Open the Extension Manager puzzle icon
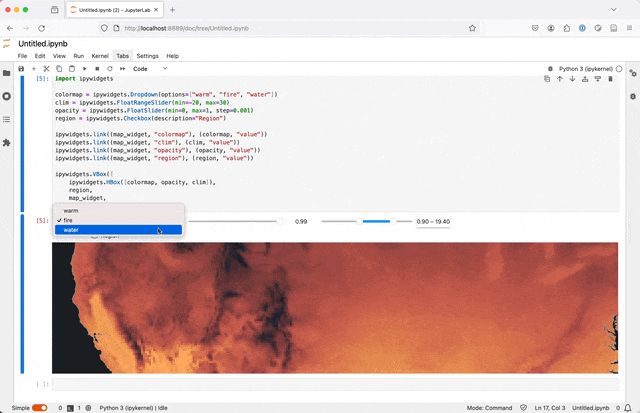The height and width of the screenshot is (413, 640). coord(7,142)
